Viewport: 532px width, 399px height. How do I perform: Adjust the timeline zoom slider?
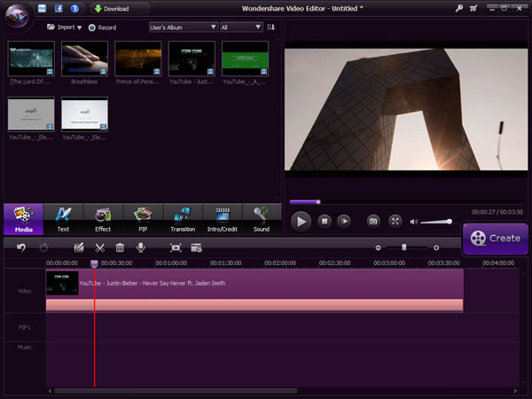pos(404,247)
